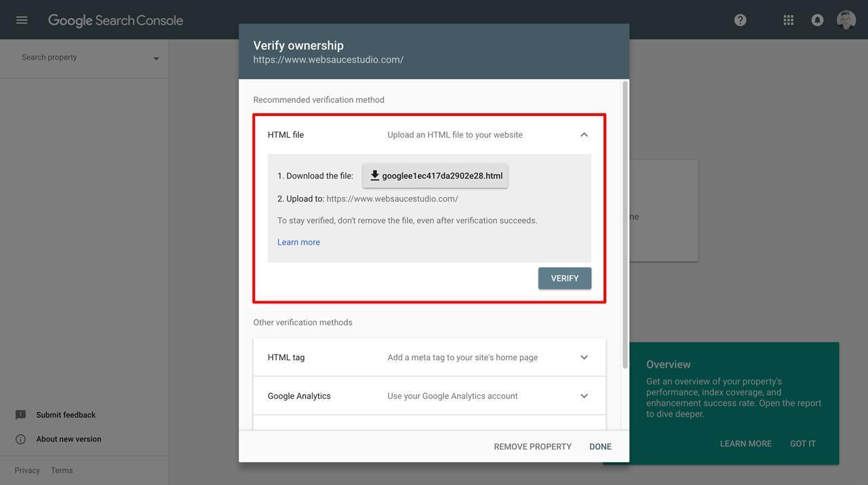Click LEARN MORE in the Overview card

pyautogui.click(x=746, y=444)
